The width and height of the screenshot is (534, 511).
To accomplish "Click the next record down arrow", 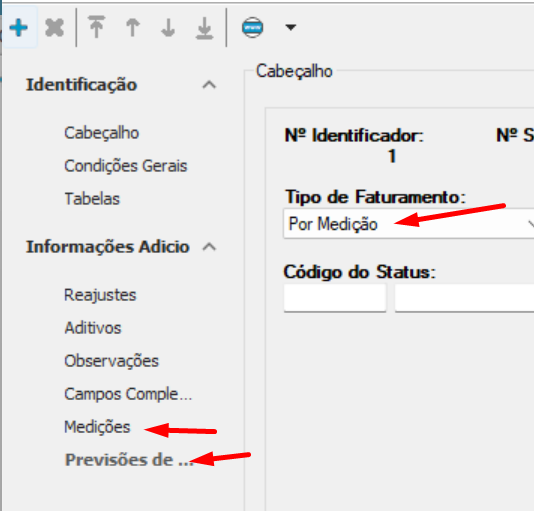I will click(x=168, y=28).
